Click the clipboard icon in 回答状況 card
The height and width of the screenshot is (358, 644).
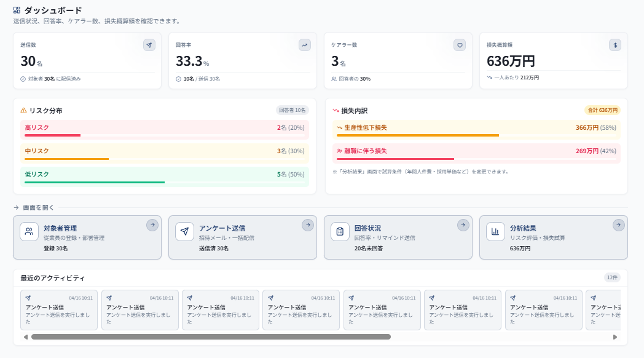(340, 232)
